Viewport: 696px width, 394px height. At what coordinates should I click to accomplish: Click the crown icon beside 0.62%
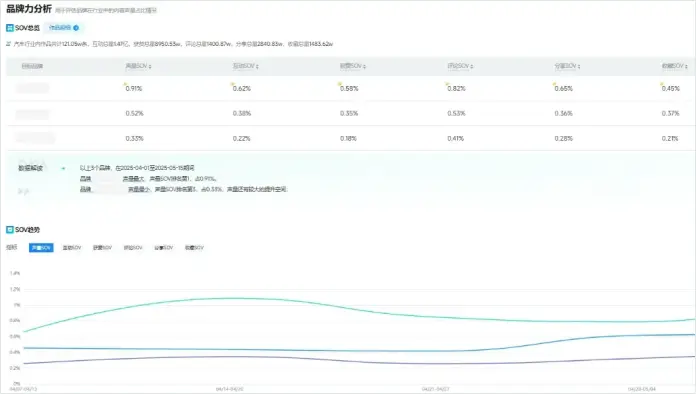pos(232,84)
